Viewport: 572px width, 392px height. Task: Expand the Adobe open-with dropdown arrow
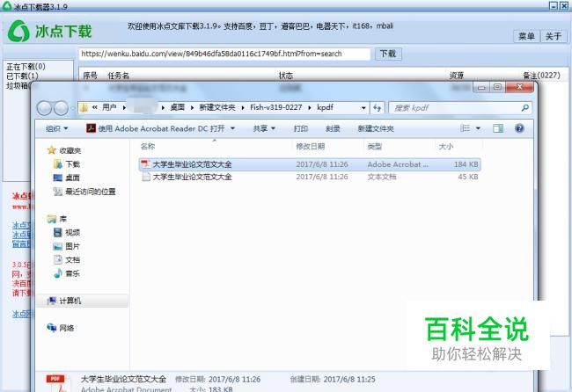coord(232,128)
